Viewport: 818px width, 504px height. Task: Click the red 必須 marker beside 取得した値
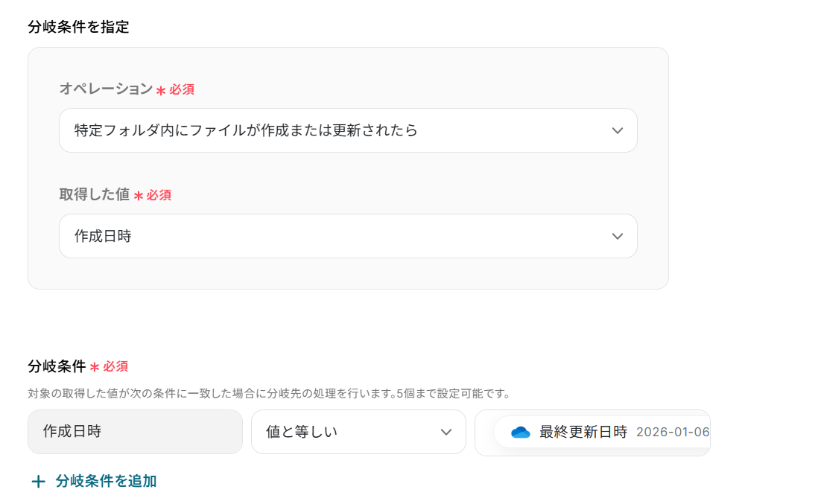pos(159,195)
